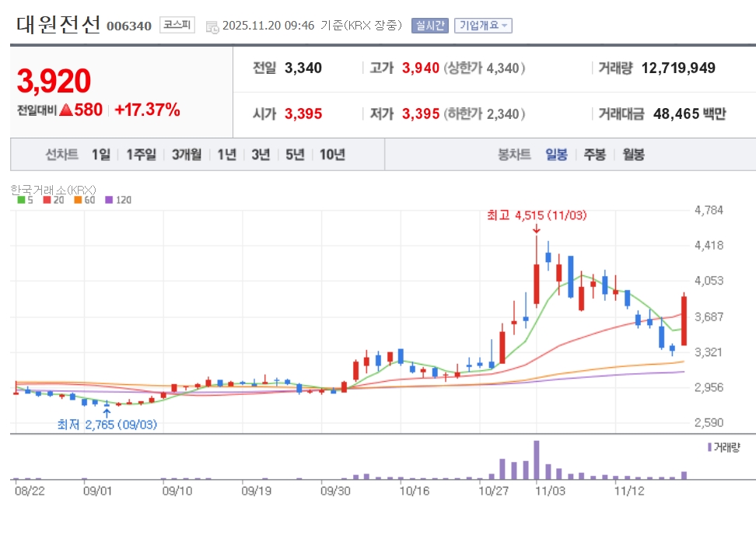Viewport: 756px width, 542px height.
Task: Select the 1년 chart period
Action: (226, 155)
